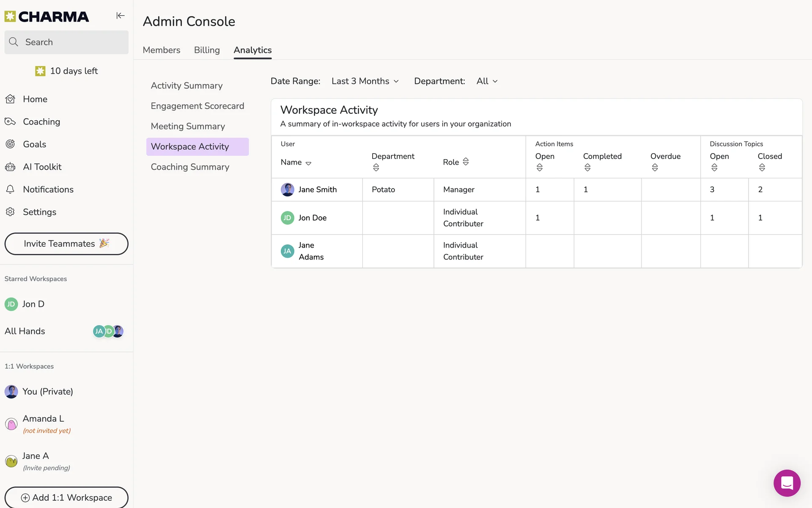
Task: Sort users by Name arrow
Action: click(x=308, y=163)
